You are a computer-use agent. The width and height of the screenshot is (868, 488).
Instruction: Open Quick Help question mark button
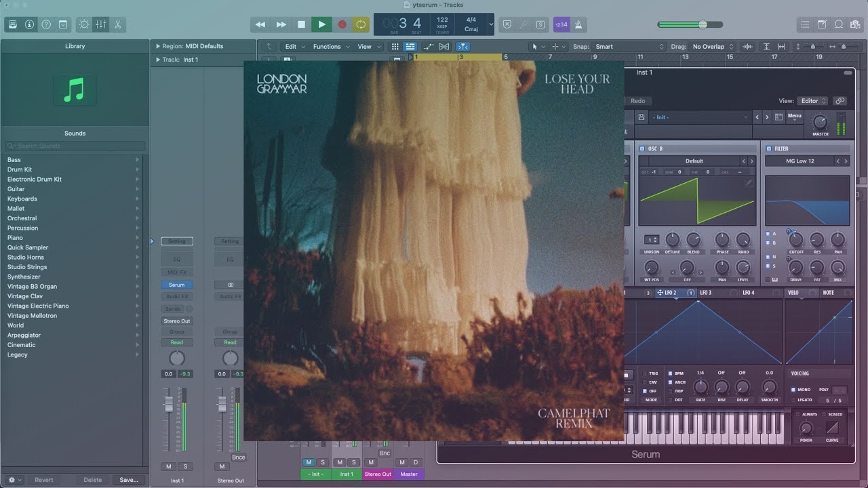[46, 24]
